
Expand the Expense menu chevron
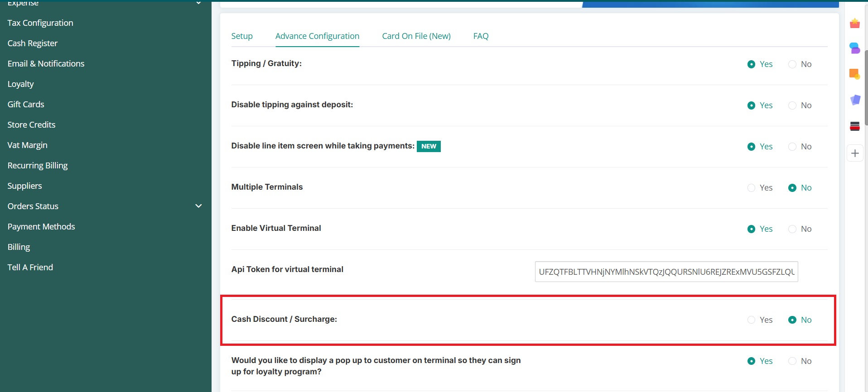(x=198, y=3)
